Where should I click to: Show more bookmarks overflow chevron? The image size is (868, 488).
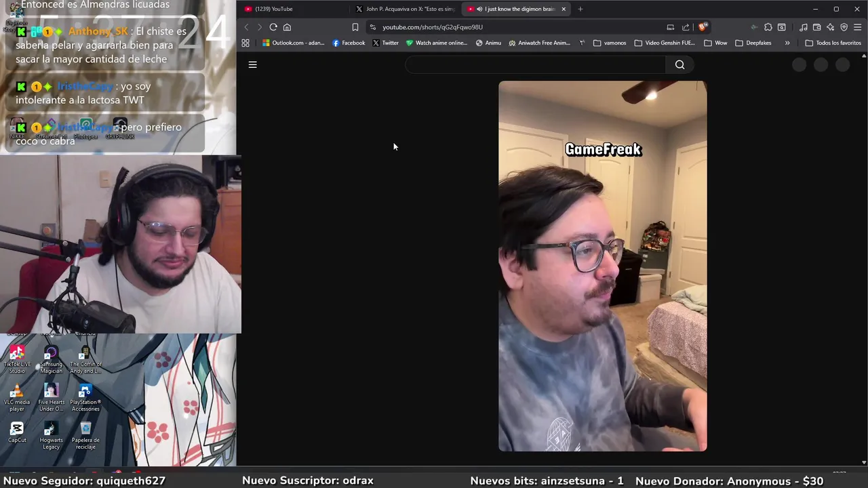[787, 43]
